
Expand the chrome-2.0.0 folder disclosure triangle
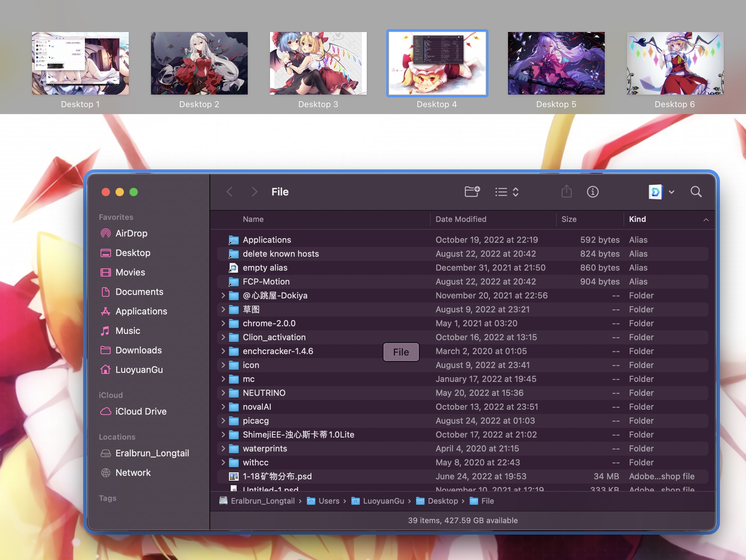(223, 323)
